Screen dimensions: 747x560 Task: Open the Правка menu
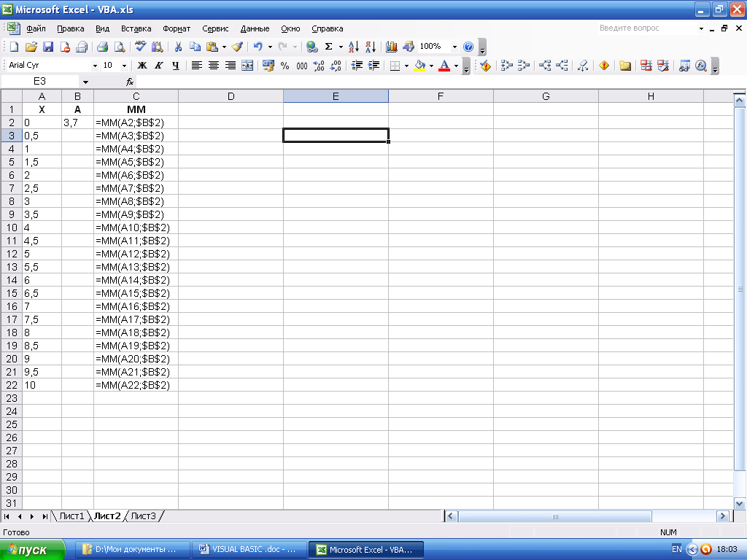tap(71, 28)
